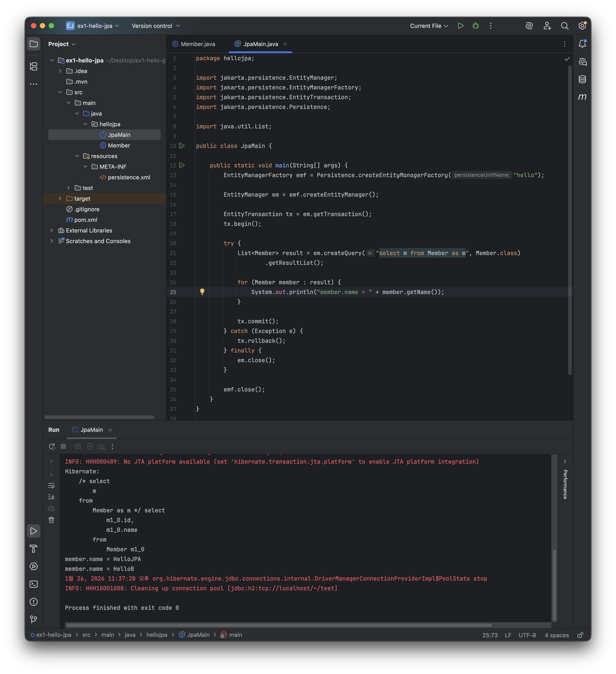Open the Maven tool window
Screen dimensions: 616x674
[582, 97]
